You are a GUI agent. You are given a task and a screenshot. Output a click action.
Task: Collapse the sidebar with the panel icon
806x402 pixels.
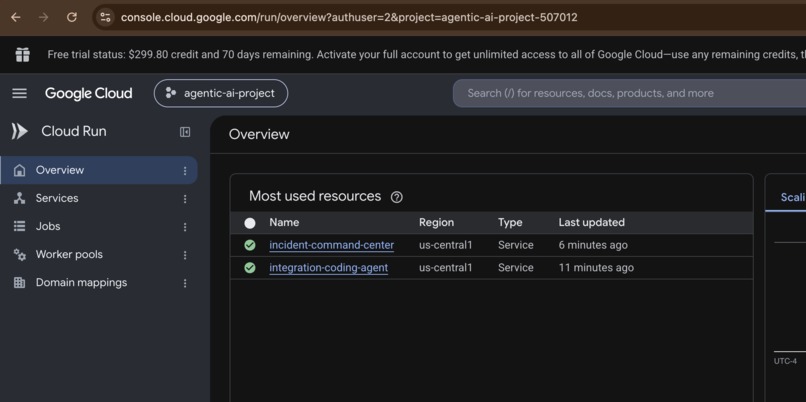(185, 132)
